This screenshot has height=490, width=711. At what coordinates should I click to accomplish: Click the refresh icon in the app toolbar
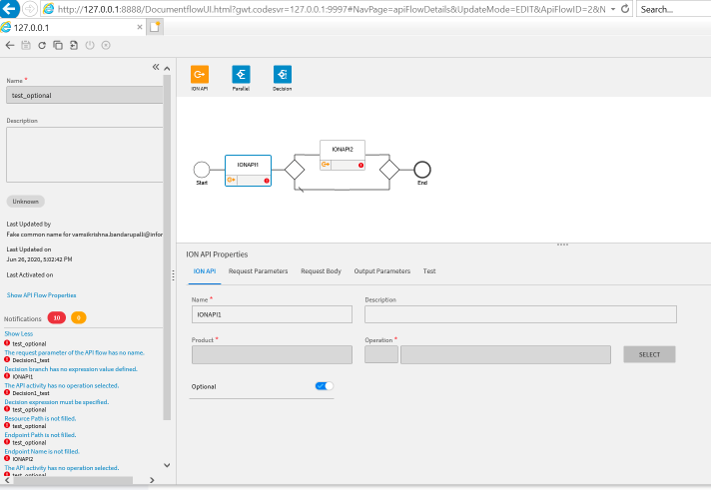click(42, 45)
